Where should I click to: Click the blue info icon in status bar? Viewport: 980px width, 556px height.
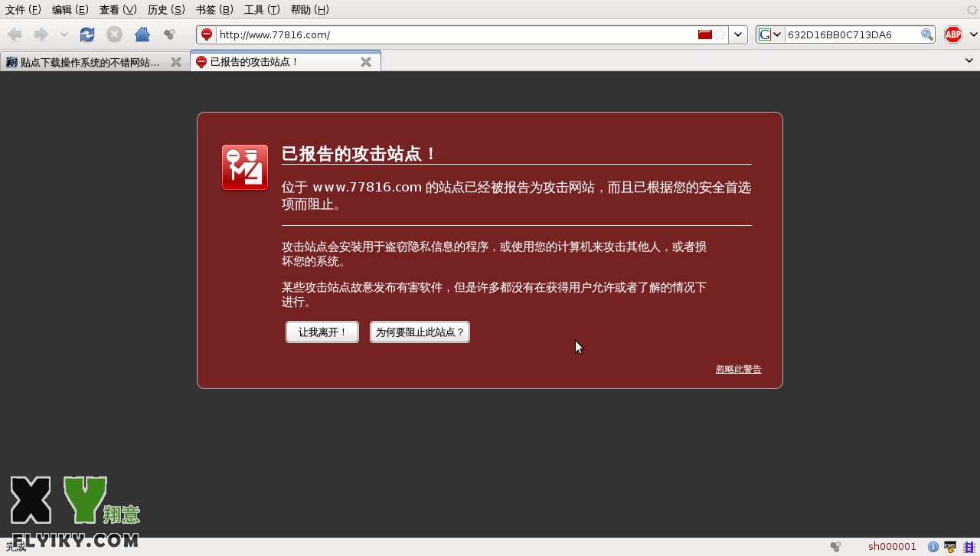(933, 547)
